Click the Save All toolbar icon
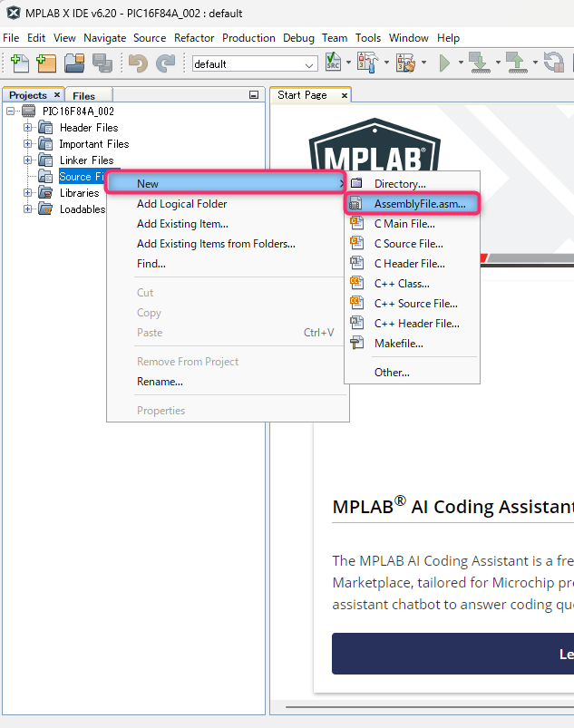The height and width of the screenshot is (728, 574). pyautogui.click(x=102, y=63)
